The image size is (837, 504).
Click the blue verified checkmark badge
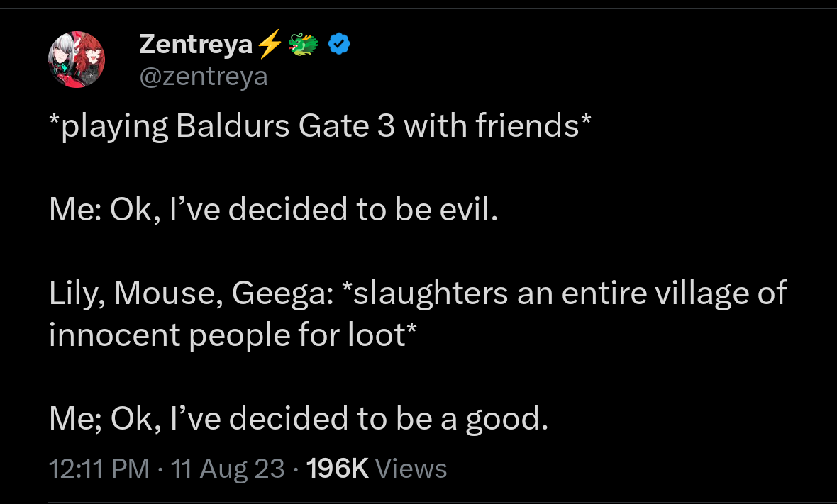(x=340, y=45)
